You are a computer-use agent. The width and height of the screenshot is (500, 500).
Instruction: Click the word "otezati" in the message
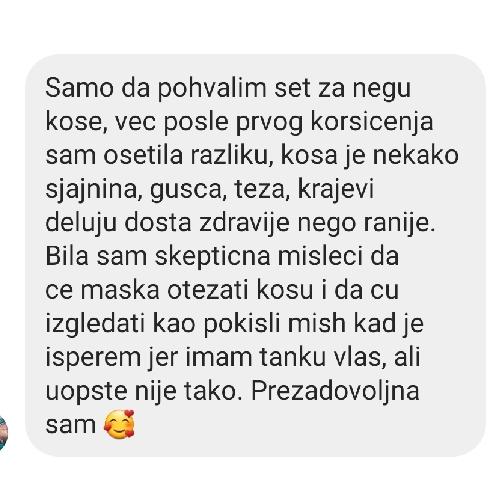pyautogui.click(x=208, y=290)
